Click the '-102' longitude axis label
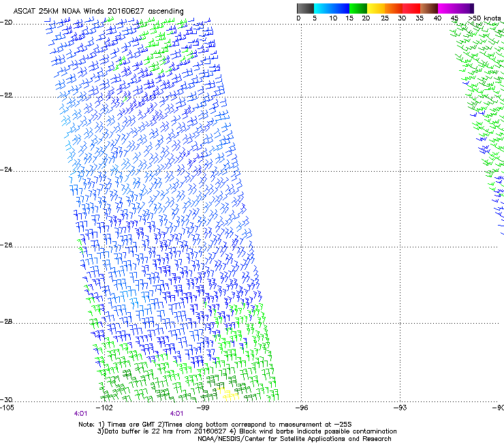 click(x=104, y=408)
